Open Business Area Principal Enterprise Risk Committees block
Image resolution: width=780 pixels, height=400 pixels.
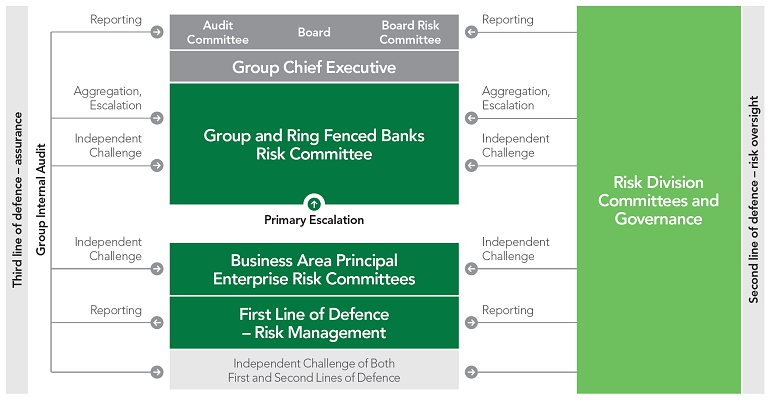coord(314,269)
